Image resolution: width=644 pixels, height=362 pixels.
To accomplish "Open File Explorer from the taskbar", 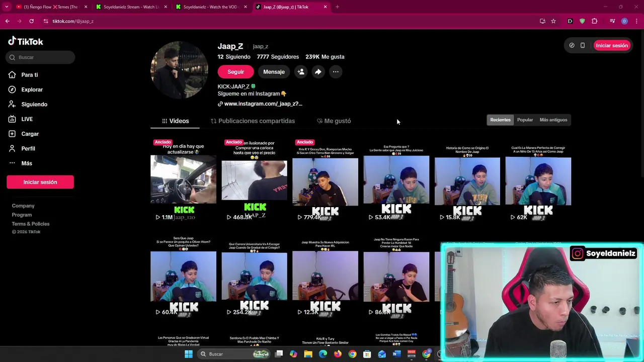I will click(308, 354).
